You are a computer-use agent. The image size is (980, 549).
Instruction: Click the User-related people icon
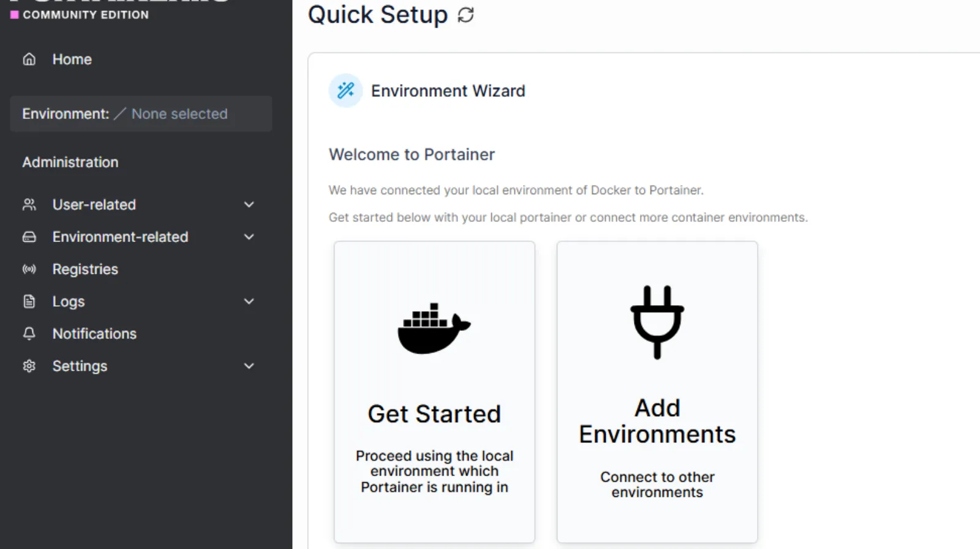coord(29,205)
